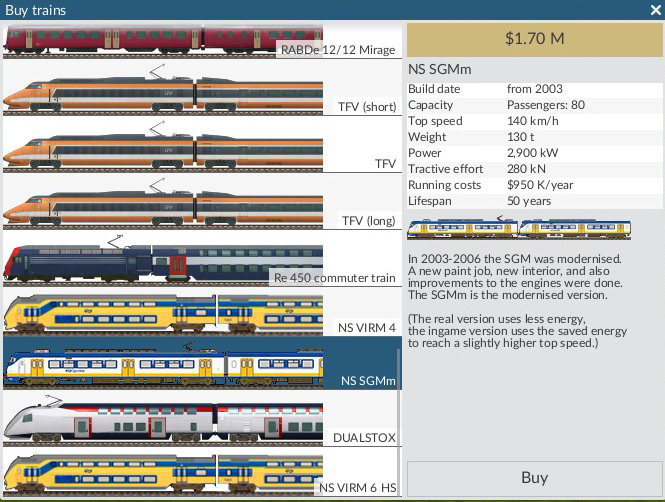Pick the NS VIRM 6 HS train

202,472
